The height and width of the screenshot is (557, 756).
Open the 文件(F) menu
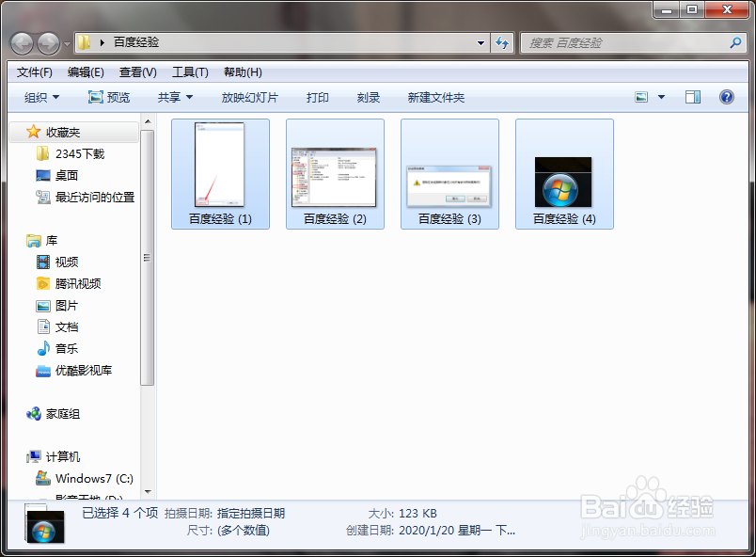34,72
